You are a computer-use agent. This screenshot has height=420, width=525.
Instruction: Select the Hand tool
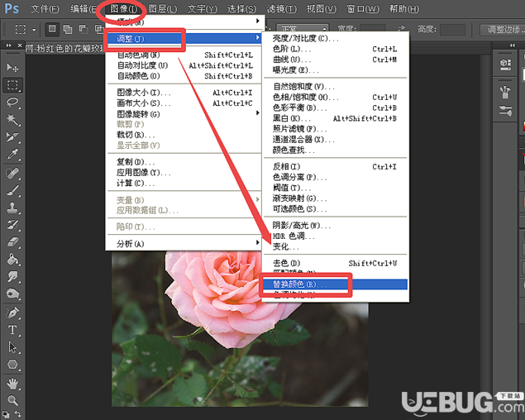(x=12, y=384)
